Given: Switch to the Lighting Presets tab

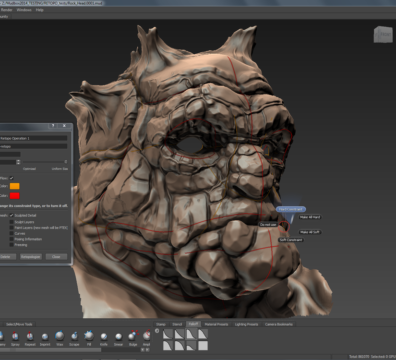Looking at the screenshot, I should pyautogui.click(x=246, y=324).
